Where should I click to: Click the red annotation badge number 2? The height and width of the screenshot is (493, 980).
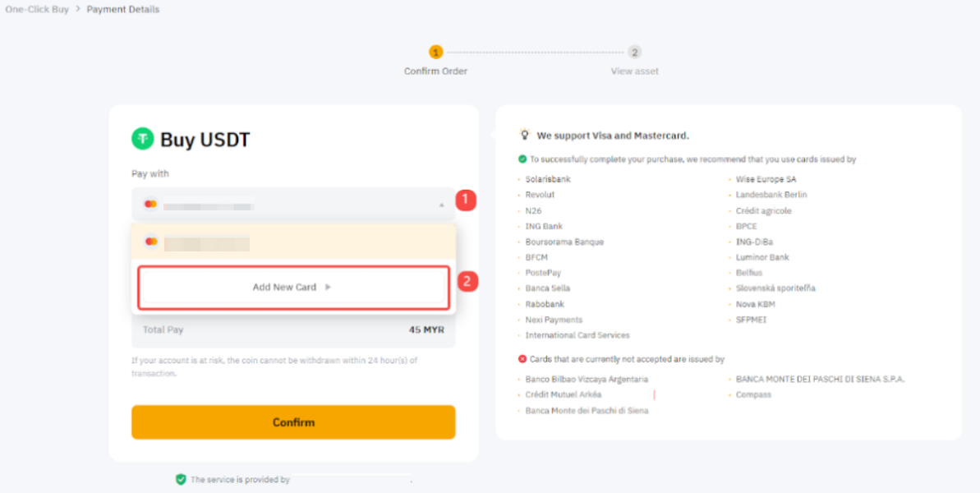pos(467,282)
